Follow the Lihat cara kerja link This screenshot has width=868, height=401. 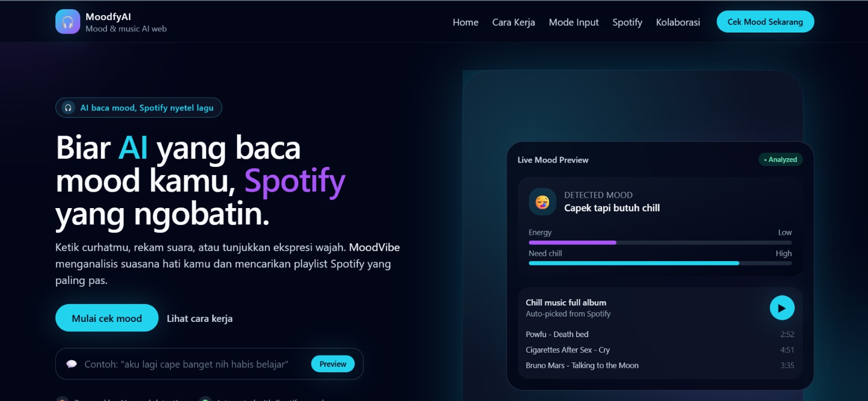(200, 319)
